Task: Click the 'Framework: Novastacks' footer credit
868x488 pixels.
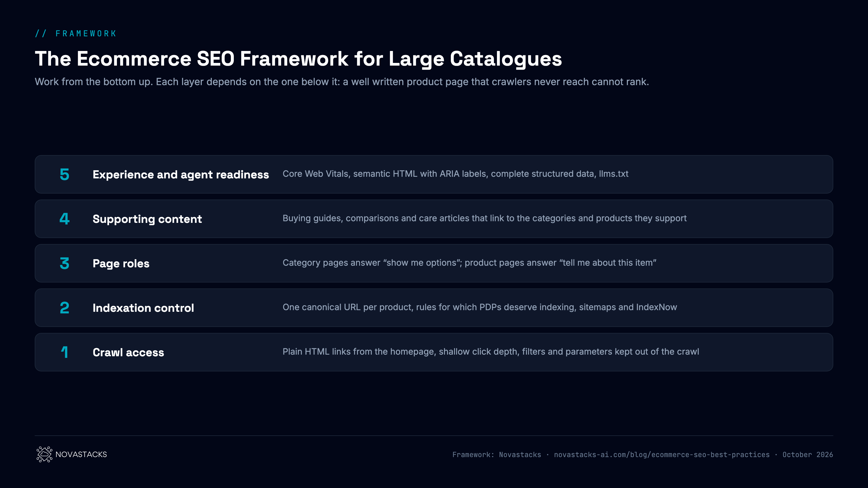Action: point(497,455)
